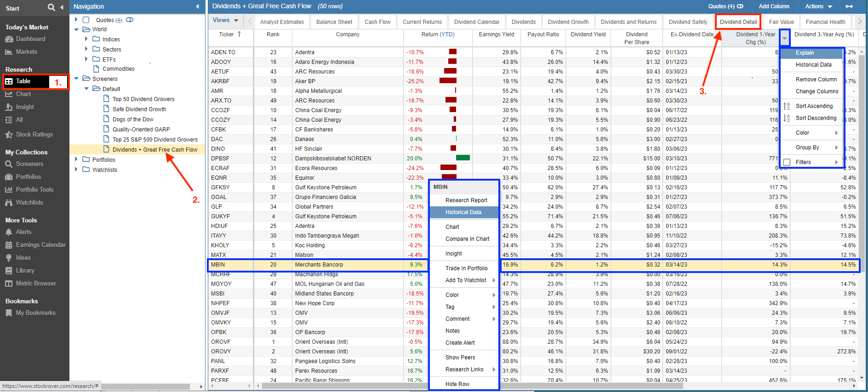Open Group By submenu in column menu
Viewport: 868px width, 392px height.
pyautogui.click(x=812, y=148)
